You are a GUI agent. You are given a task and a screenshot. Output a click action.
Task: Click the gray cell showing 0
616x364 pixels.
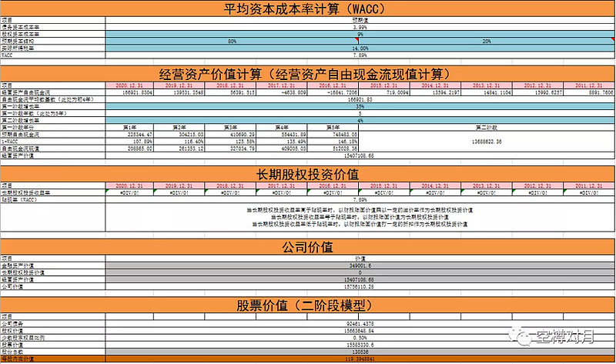point(360,273)
